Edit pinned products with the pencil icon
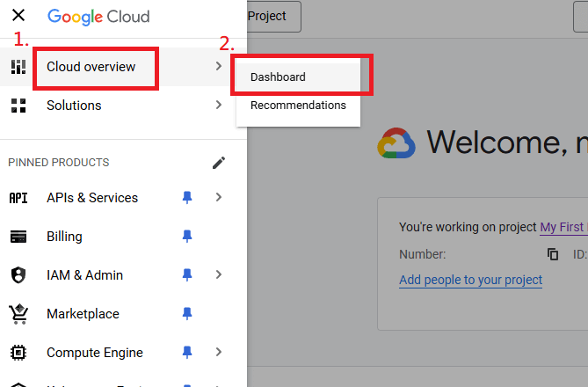The image size is (588, 387). pos(219,163)
